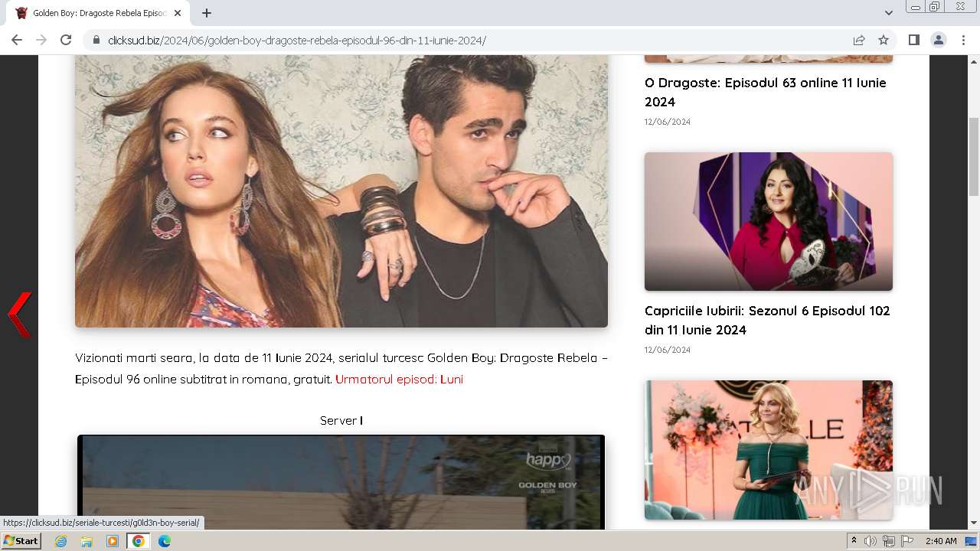Select the Server I label

click(x=341, y=420)
